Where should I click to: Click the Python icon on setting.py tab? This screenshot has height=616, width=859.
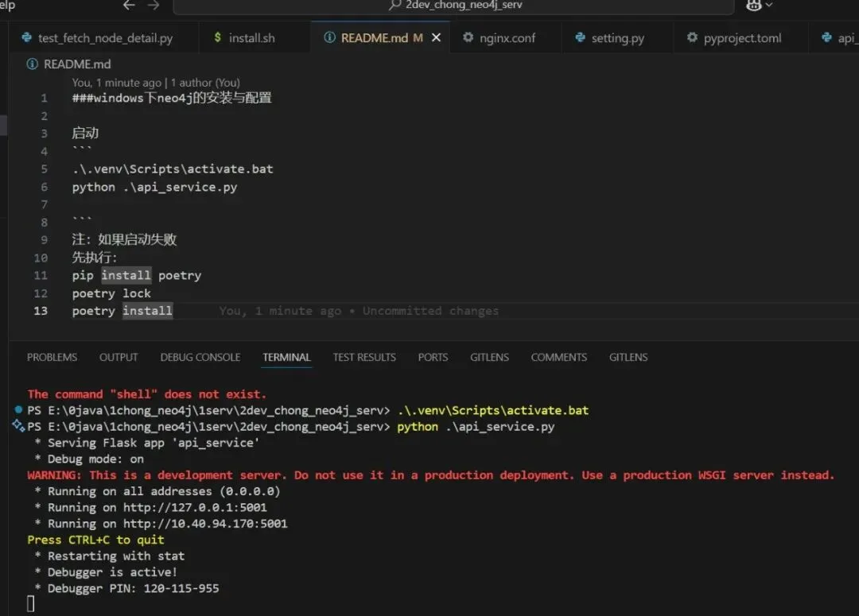tap(580, 37)
